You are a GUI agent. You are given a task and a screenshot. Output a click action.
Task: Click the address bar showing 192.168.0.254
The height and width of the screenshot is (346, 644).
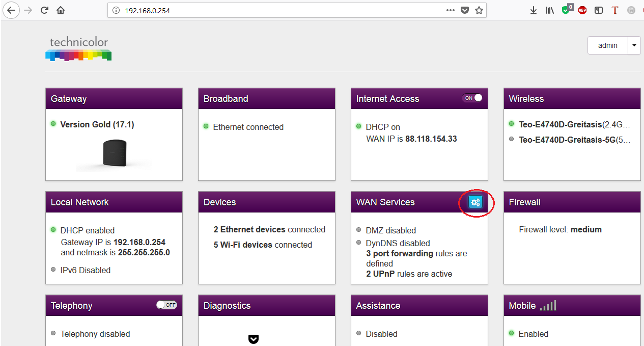(275, 10)
